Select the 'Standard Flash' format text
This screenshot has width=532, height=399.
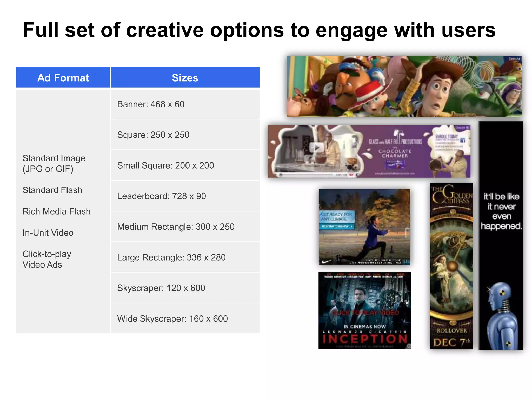point(52,190)
